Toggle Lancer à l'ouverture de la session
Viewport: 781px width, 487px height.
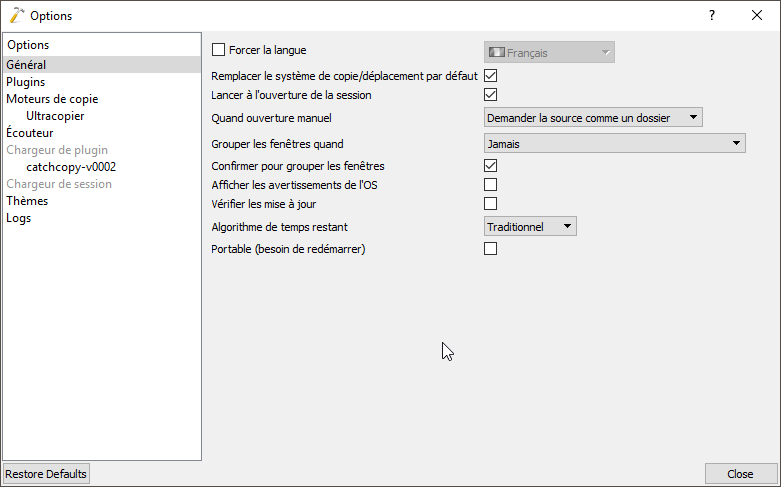491,95
